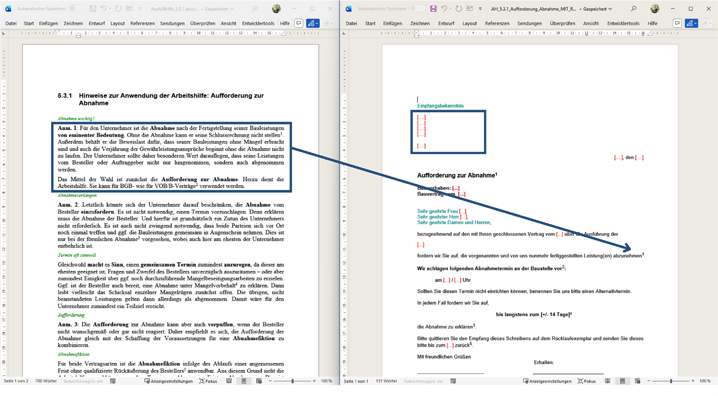Click the 100 % zoom level in the left window

326,381
